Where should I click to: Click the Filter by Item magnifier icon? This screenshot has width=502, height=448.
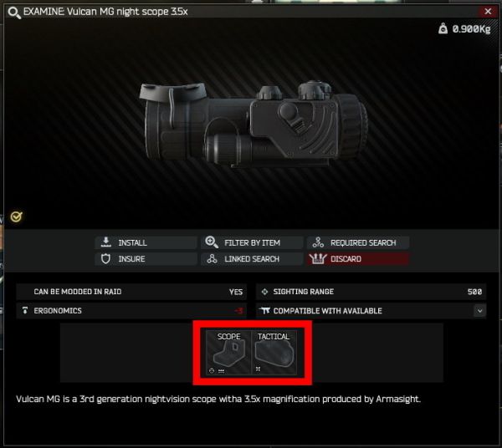212,242
